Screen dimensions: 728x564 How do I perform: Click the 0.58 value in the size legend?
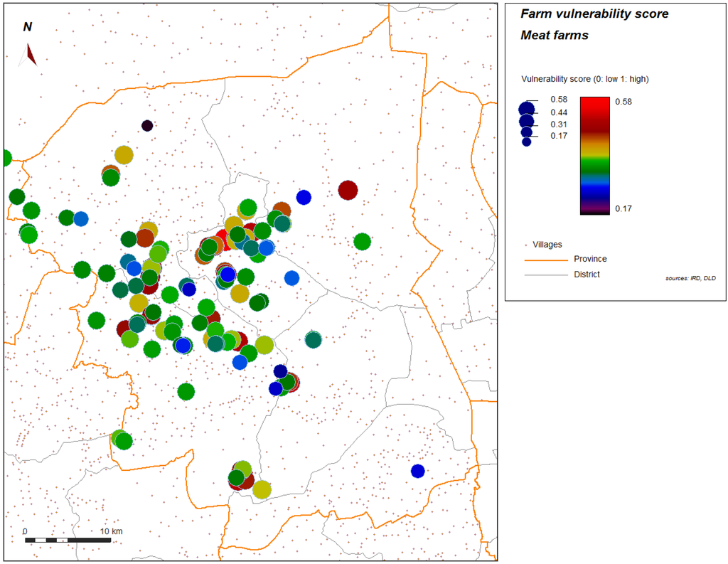point(559,100)
